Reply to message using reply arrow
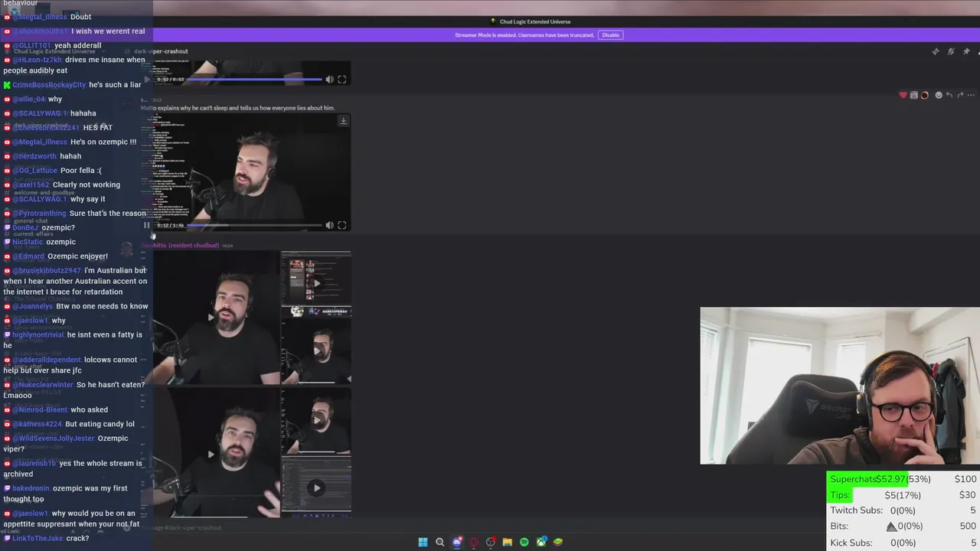Screen dimensions: 980x551 pos(949,95)
